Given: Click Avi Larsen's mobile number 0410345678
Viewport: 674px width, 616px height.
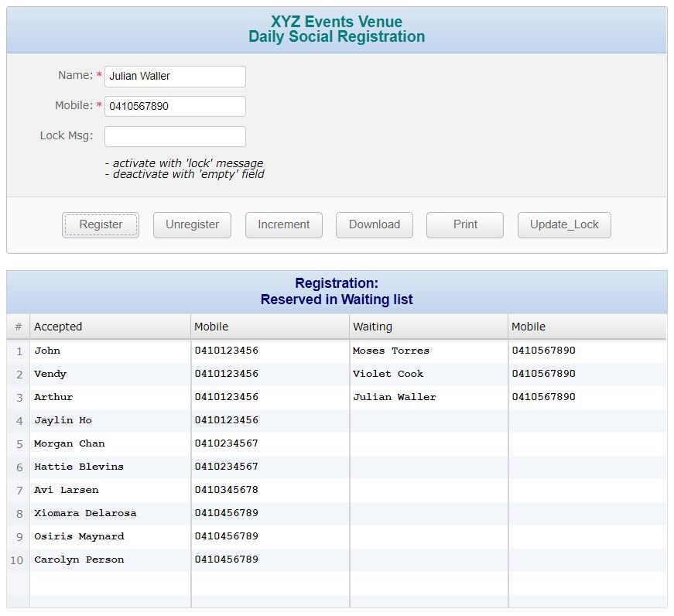Looking at the screenshot, I should click(227, 490).
